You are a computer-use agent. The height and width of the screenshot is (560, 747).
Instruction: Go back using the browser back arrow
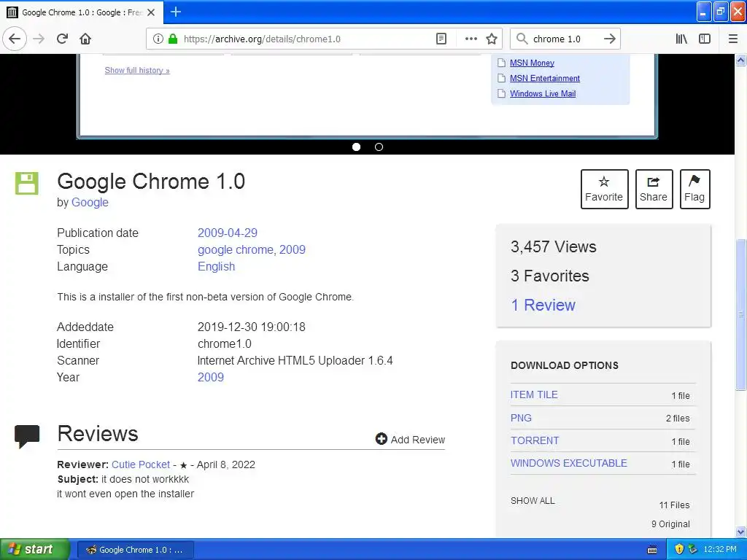click(15, 39)
